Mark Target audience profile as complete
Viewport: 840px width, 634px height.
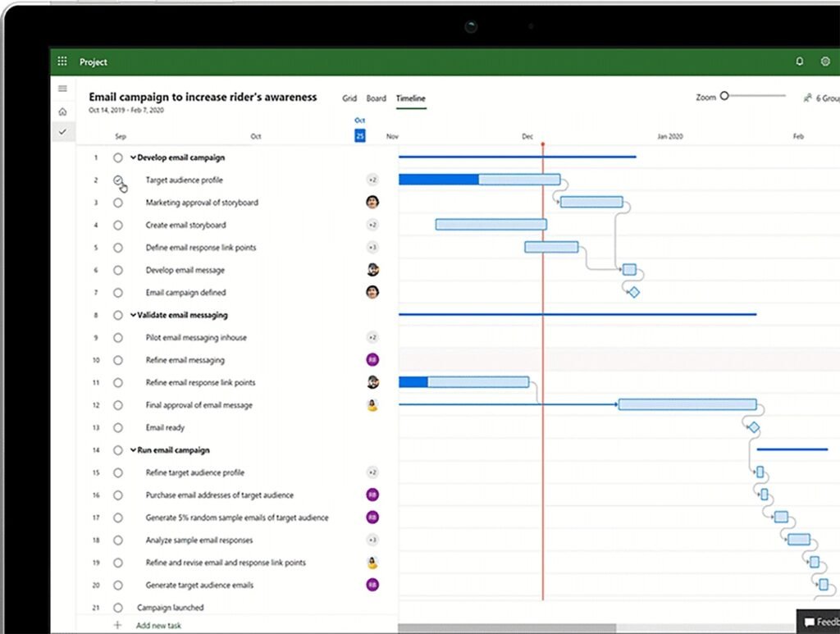[x=118, y=180]
